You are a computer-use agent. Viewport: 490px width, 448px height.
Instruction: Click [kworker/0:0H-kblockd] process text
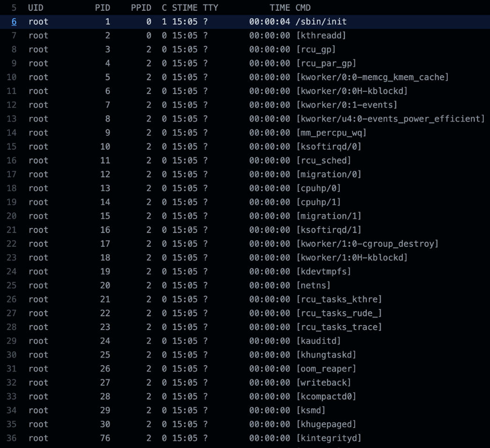pos(352,91)
